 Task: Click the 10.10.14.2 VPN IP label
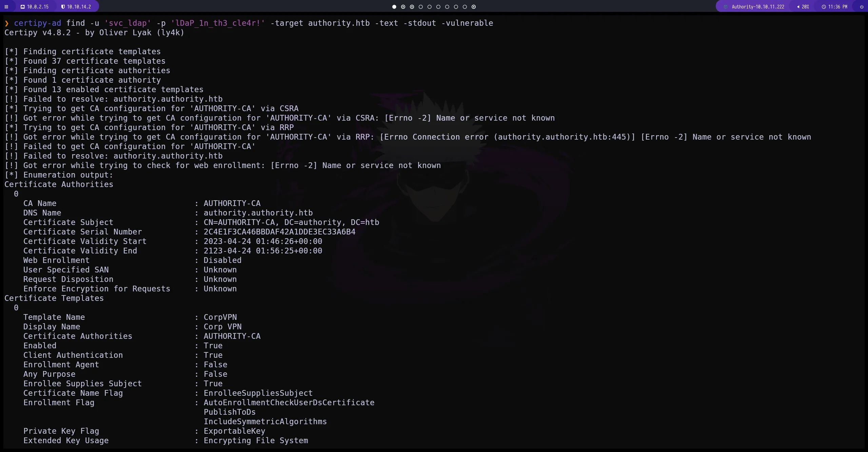point(79,7)
